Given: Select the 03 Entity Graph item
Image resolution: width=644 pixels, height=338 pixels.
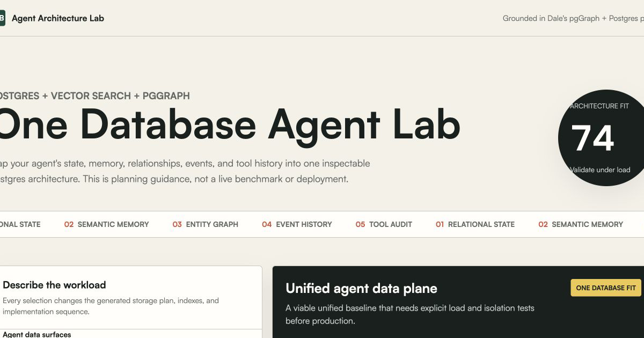Looking at the screenshot, I should pos(205,224).
